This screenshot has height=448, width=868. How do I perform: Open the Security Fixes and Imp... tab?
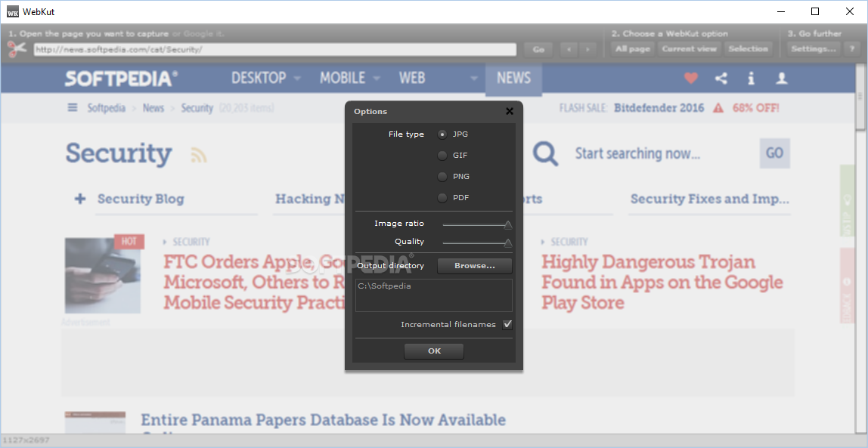click(710, 199)
